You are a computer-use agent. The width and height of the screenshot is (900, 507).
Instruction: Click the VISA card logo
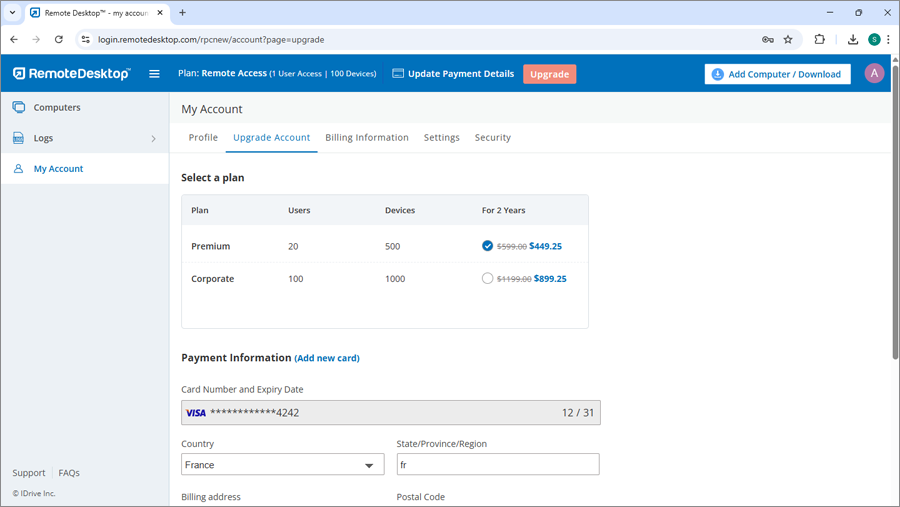(196, 413)
